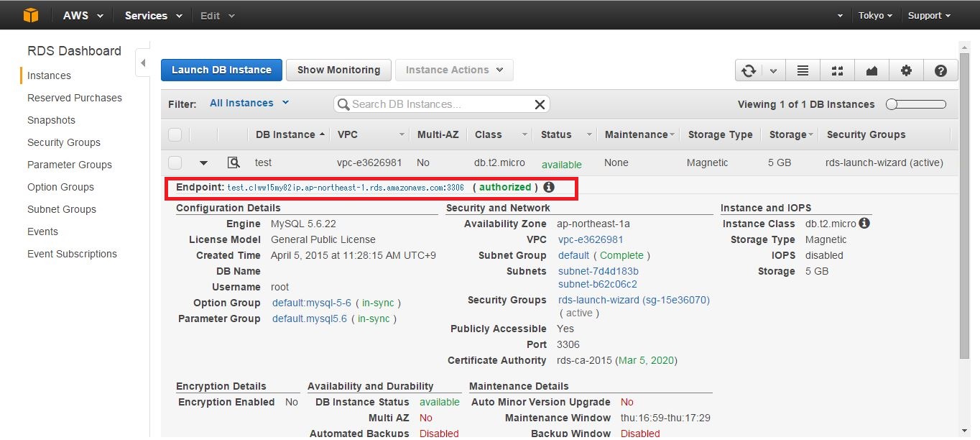Show info icon beside db.t2.micro Instance Class
Viewport: 980px width, 440px height.
pos(864,224)
